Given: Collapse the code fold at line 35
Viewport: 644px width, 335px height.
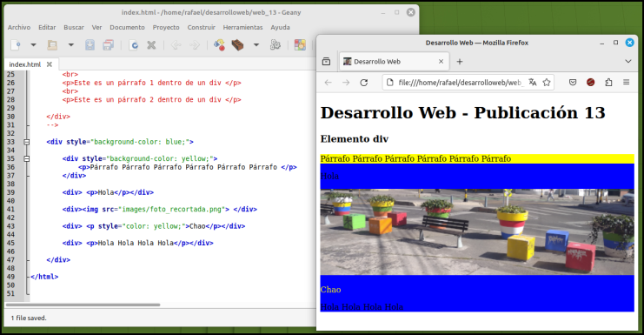Looking at the screenshot, I should click(27, 158).
